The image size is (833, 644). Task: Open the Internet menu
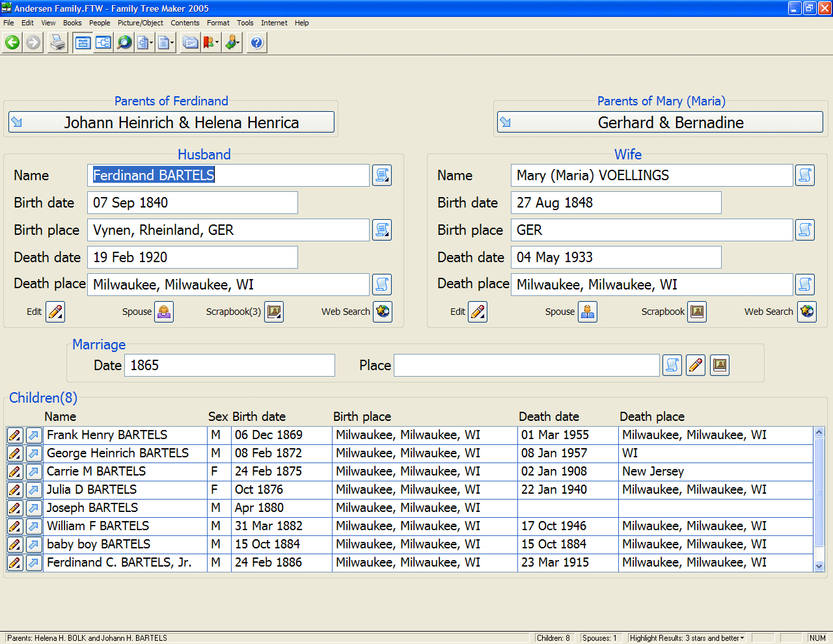tap(274, 23)
